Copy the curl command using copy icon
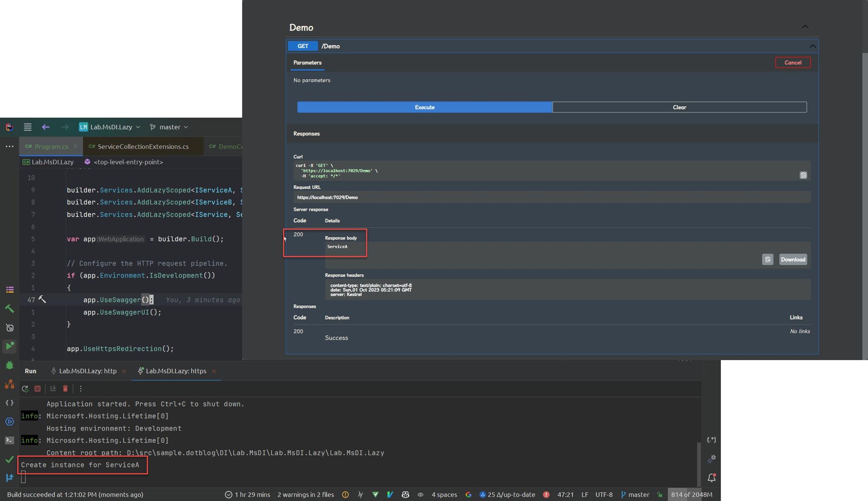868x501 pixels. pos(803,175)
